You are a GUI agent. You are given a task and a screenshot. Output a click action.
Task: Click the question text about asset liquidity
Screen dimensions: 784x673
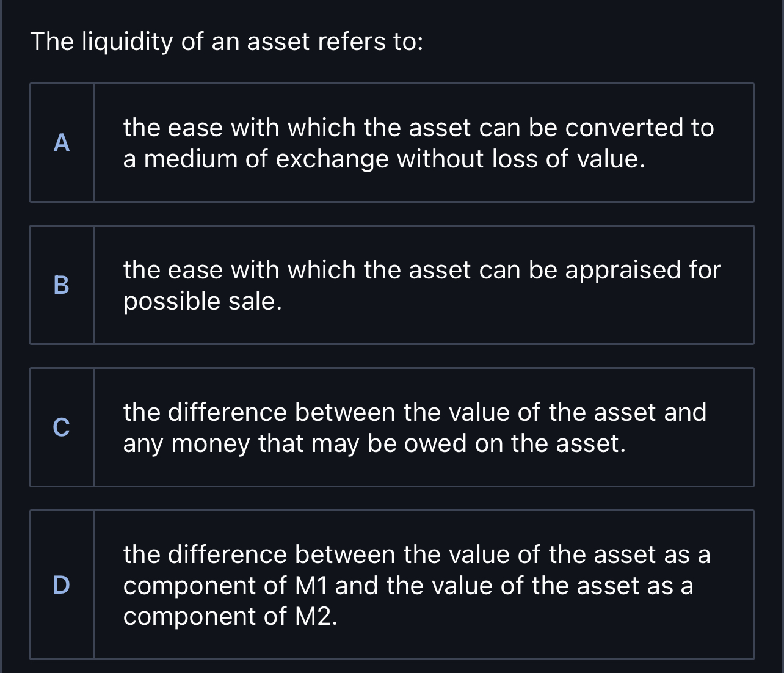[x=227, y=42]
